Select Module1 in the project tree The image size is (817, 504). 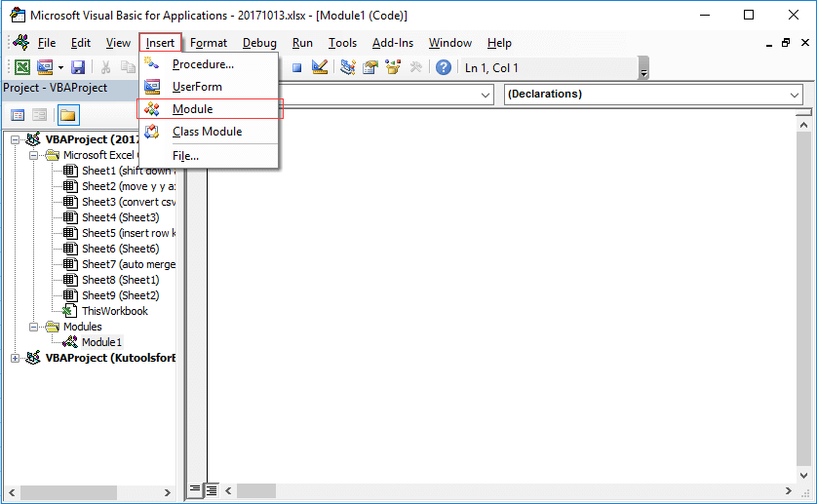(101, 342)
